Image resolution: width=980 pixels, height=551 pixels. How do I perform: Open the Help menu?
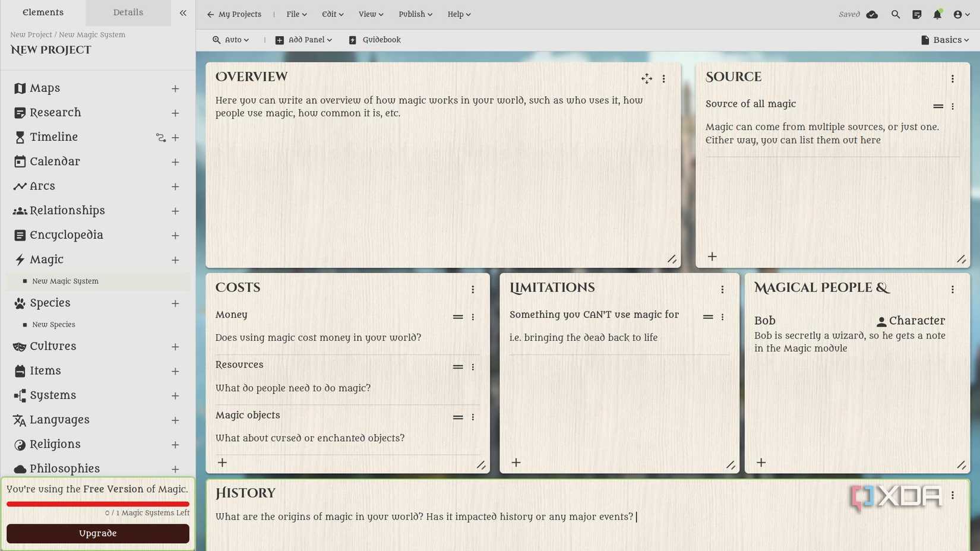(x=459, y=14)
